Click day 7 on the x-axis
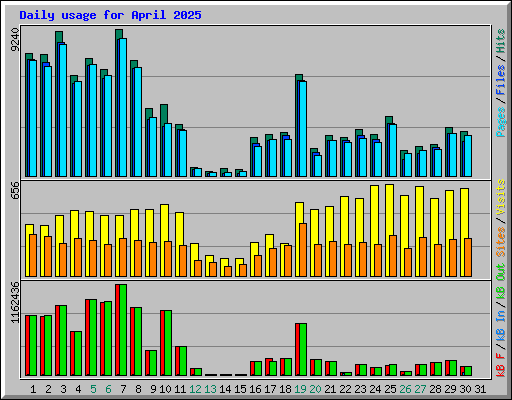The height and width of the screenshot is (400, 512). (x=123, y=389)
